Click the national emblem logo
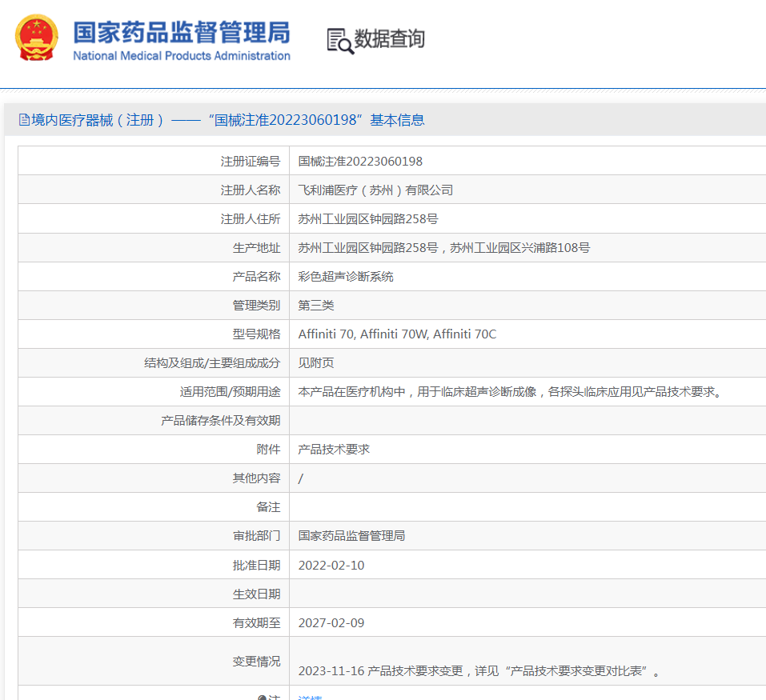 click(x=37, y=38)
